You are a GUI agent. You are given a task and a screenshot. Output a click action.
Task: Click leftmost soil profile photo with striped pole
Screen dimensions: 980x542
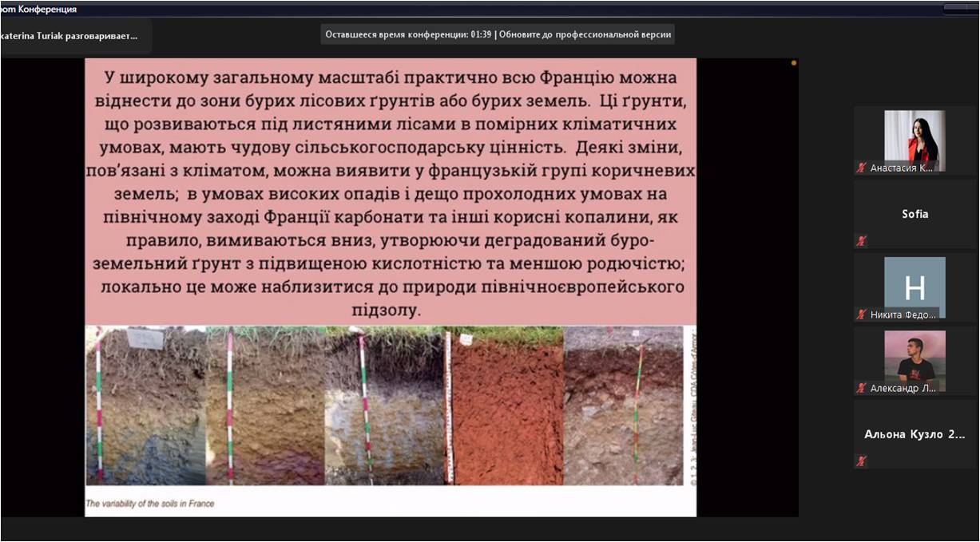pyautogui.click(x=146, y=406)
